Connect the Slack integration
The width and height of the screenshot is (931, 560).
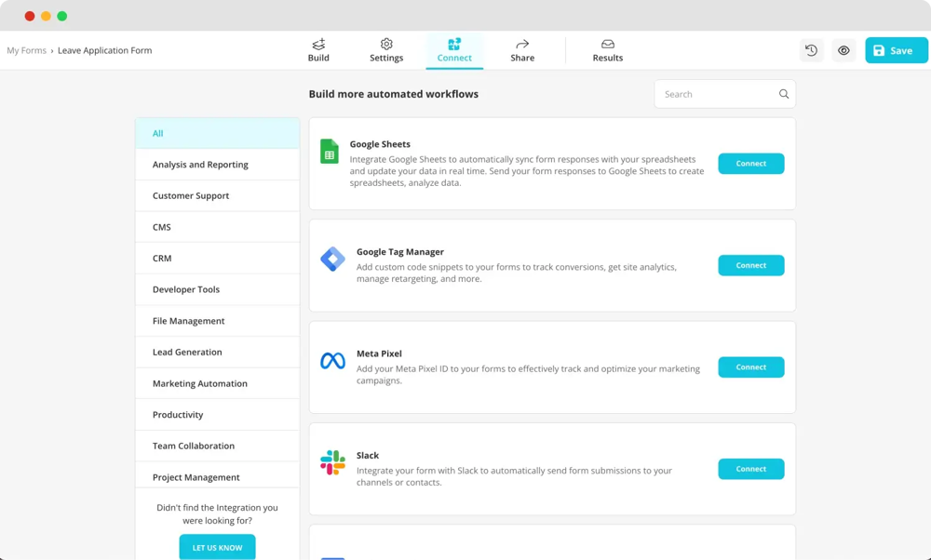(751, 469)
